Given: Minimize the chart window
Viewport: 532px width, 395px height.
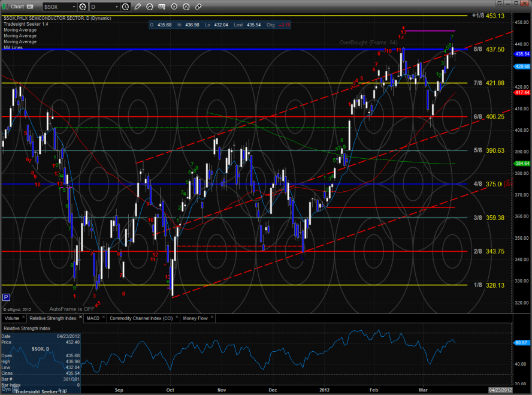Looking at the screenshot, I should tap(508, 3).
